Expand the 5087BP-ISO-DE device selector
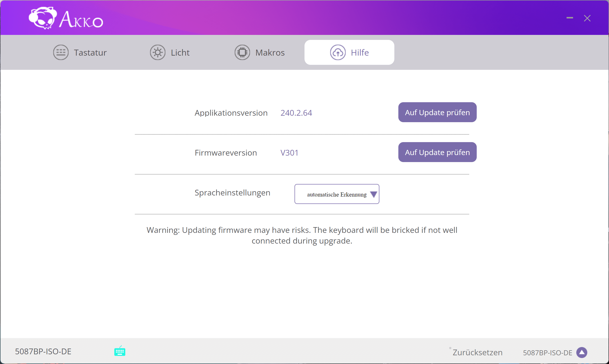Image resolution: width=609 pixels, height=364 pixels. pos(547,353)
